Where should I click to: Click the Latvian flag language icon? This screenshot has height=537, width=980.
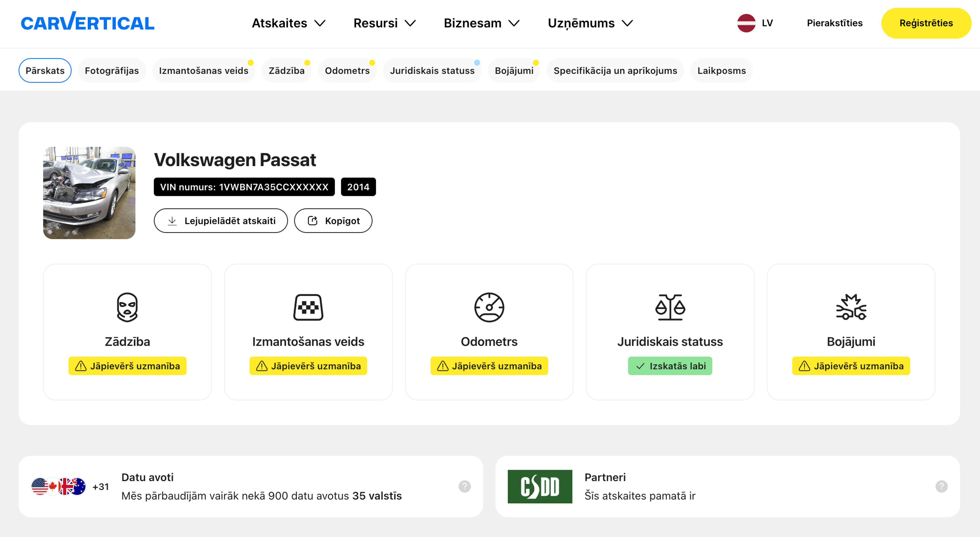[x=746, y=23]
